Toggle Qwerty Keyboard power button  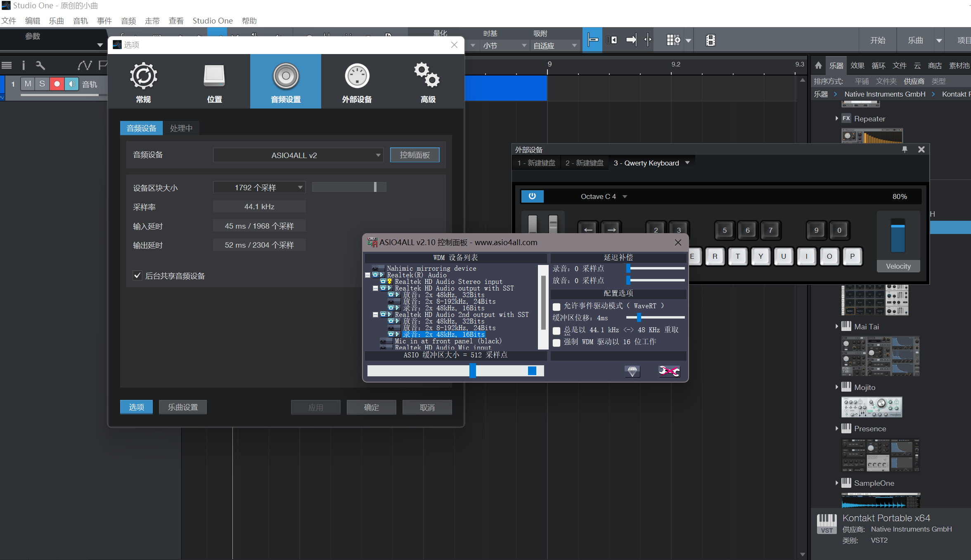tap(532, 196)
